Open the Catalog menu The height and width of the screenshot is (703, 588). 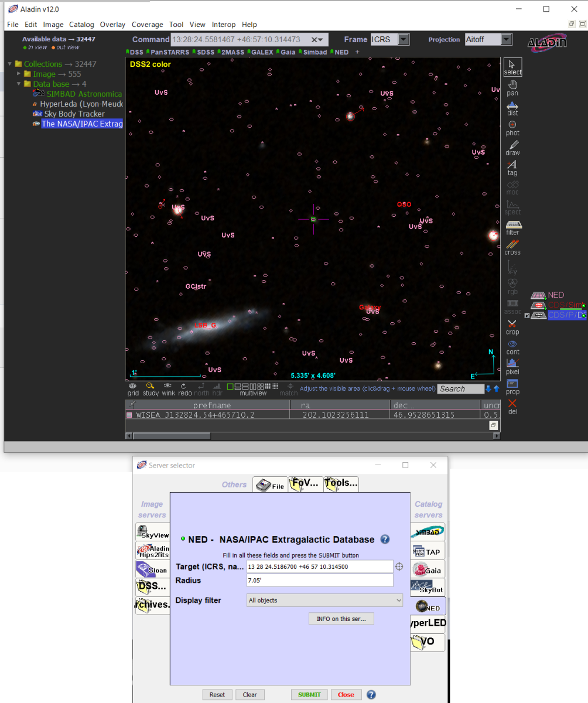click(81, 25)
